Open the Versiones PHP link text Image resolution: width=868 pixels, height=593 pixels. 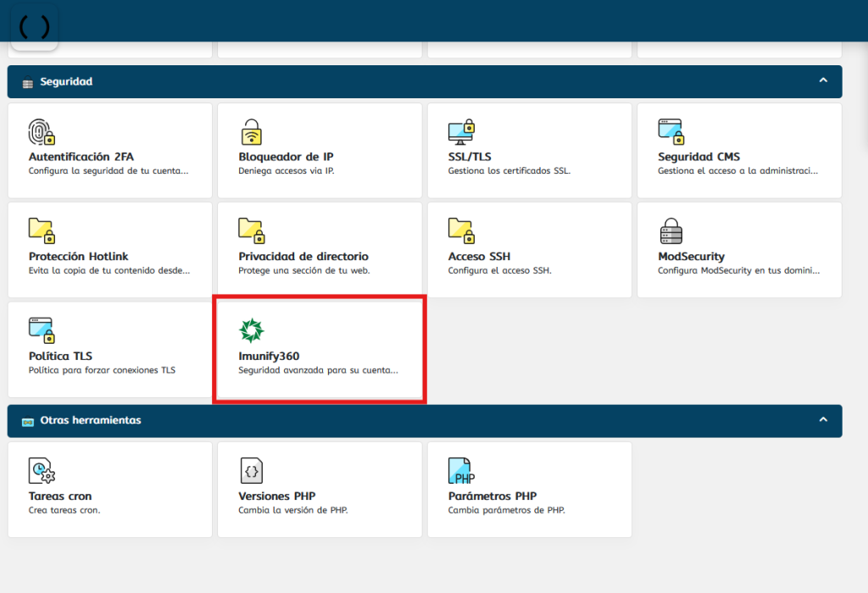pyautogui.click(x=276, y=496)
